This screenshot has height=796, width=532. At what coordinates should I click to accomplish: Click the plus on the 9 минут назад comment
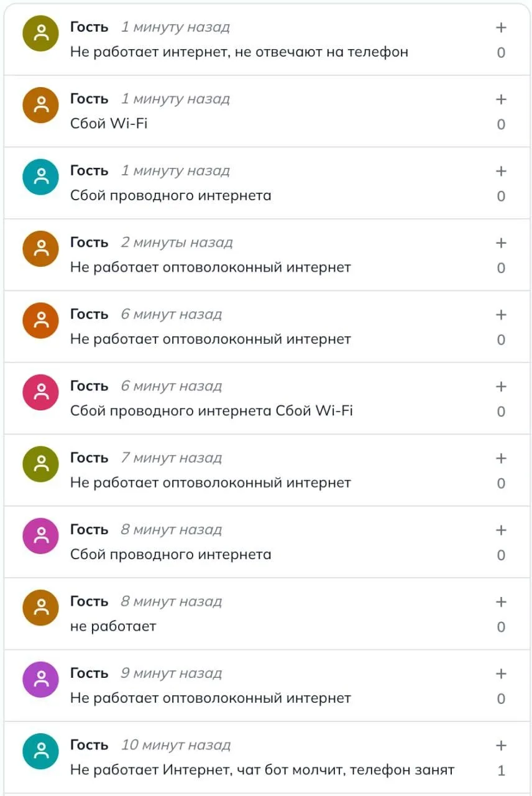501,673
